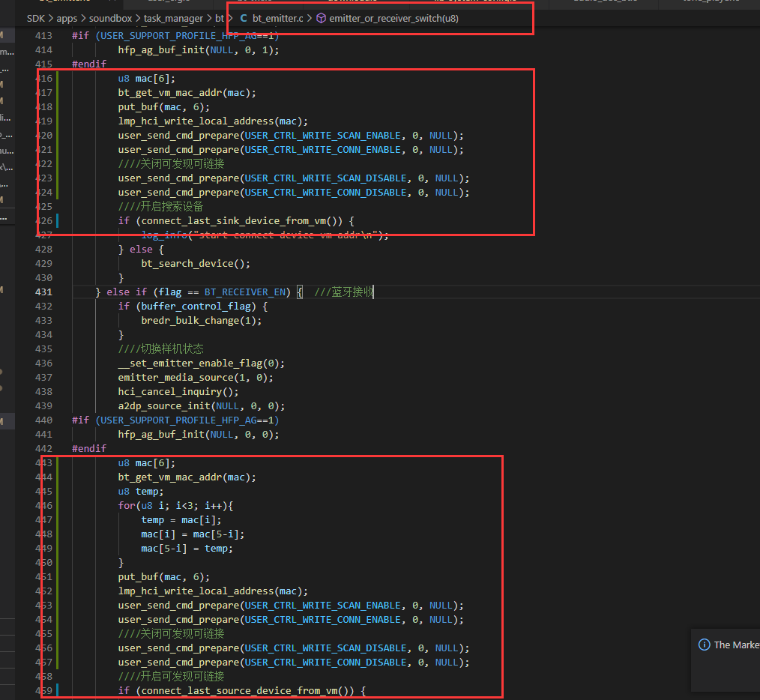Click hci_cancel_inquiry() function call
This screenshot has width=760, height=700.
[178, 392]
